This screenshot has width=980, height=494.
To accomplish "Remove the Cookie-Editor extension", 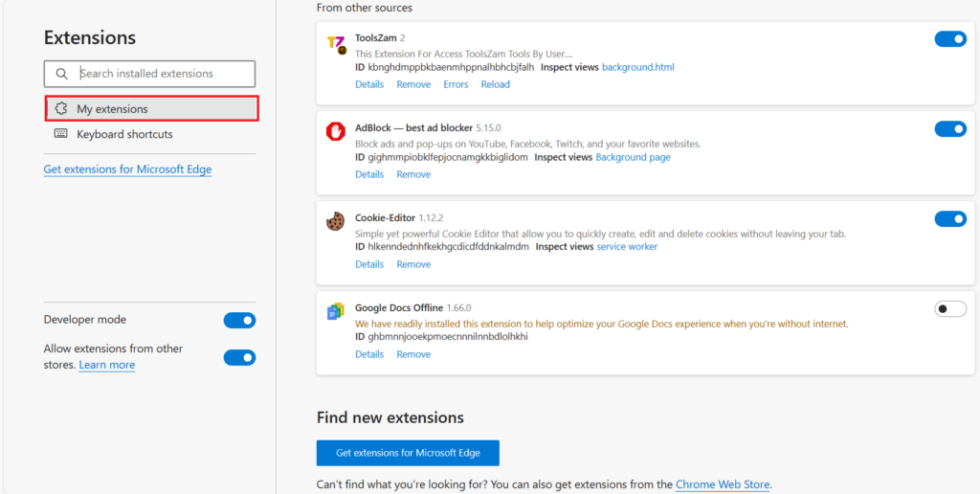I will pos(413,264).
